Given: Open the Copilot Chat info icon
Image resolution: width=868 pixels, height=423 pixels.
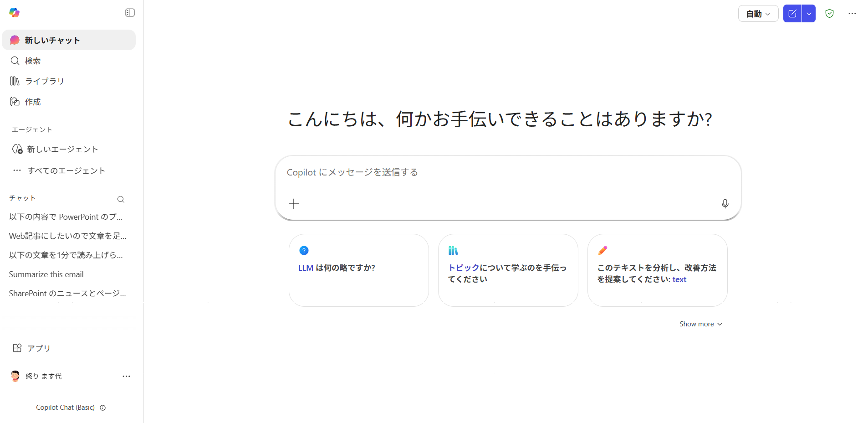Looking at the screenshot, I should pyautogui.click(x=103, y=408).
